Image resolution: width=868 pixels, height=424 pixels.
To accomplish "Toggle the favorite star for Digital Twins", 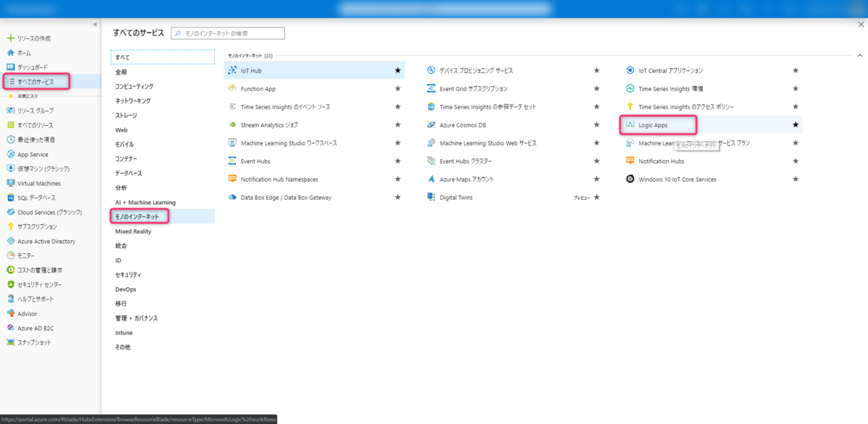I will [x=597, y=197].
